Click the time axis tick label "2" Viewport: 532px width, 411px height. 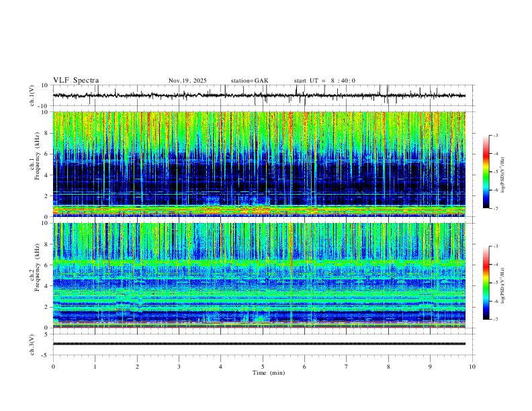(137, 367)
